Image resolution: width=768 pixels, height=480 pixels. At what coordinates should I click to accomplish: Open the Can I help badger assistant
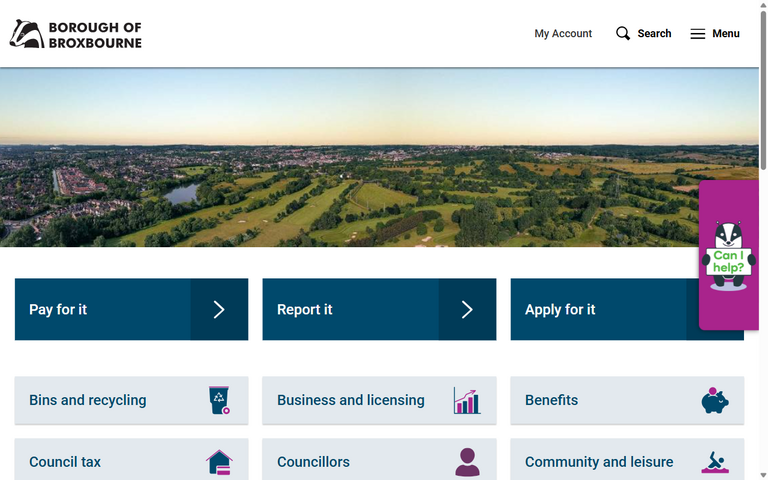click(x=728, y=256)
